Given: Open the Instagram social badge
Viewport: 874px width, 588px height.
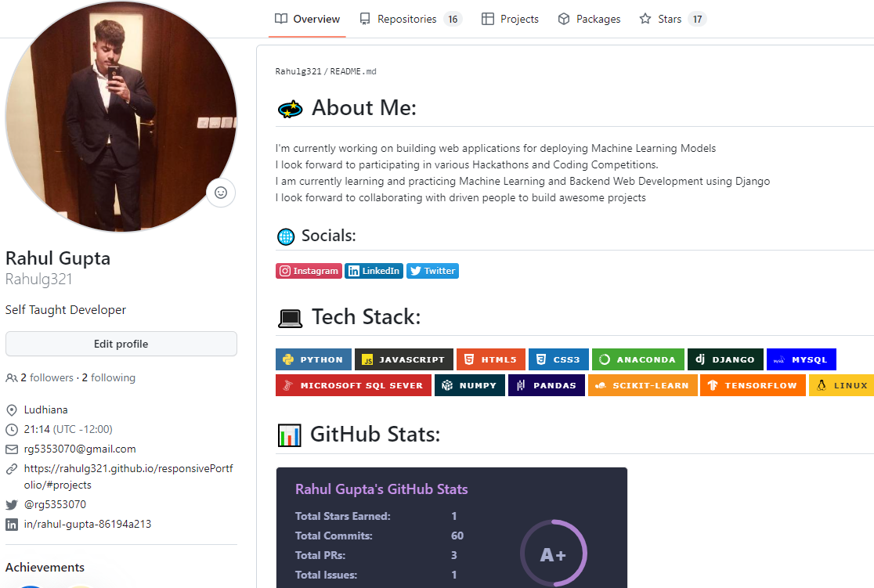Looking at the screenshot, I should coord(309,271).
